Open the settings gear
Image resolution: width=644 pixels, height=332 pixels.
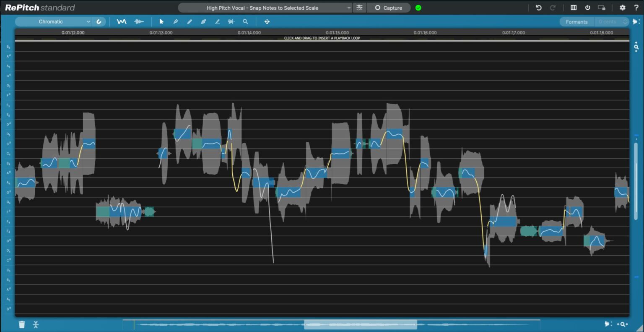(622, 8)
